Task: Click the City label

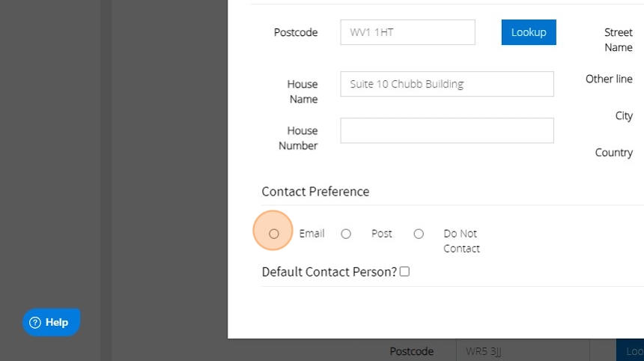Action: pos(624,116)
